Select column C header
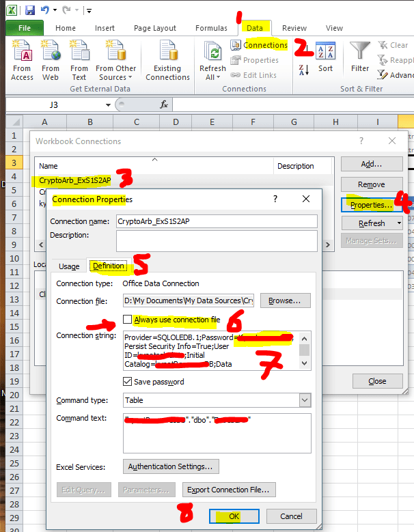Image resolution: width=414 pixels, height=532 pixels. [137, 122]
